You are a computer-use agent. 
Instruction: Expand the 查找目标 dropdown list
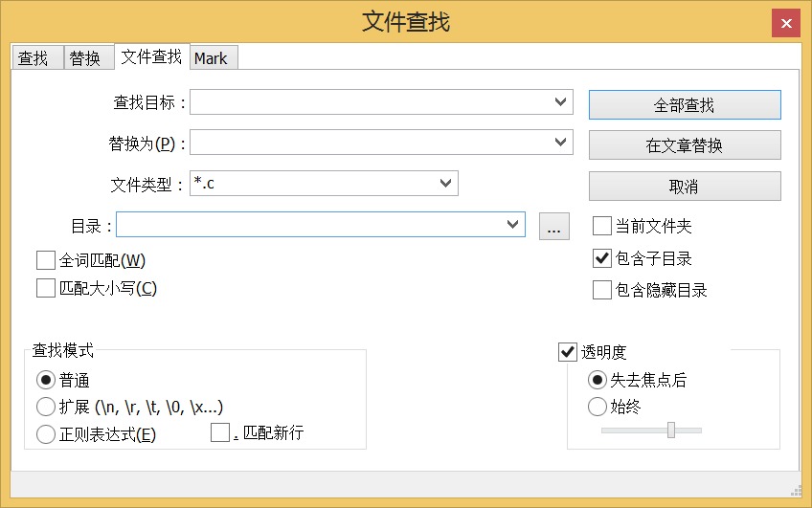point(560,101)
